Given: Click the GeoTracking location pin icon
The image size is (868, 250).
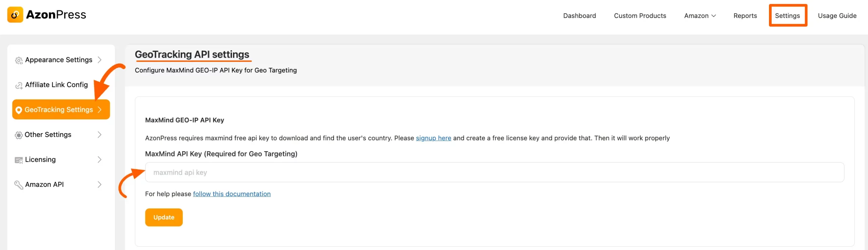Looking at the screenshot, I should pyautogui.click(x=19, y=110).
